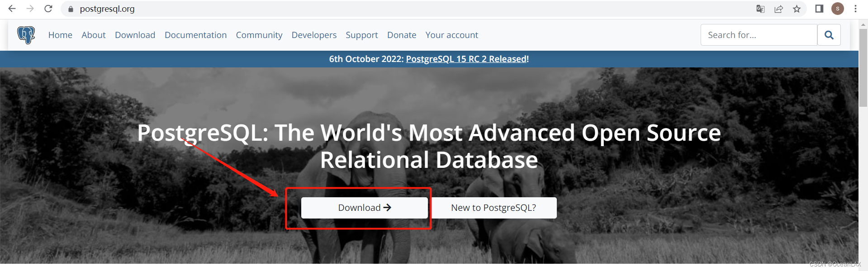Open the Chrome three-dot menu
This screenshot has height=271, width=868.
855,9
